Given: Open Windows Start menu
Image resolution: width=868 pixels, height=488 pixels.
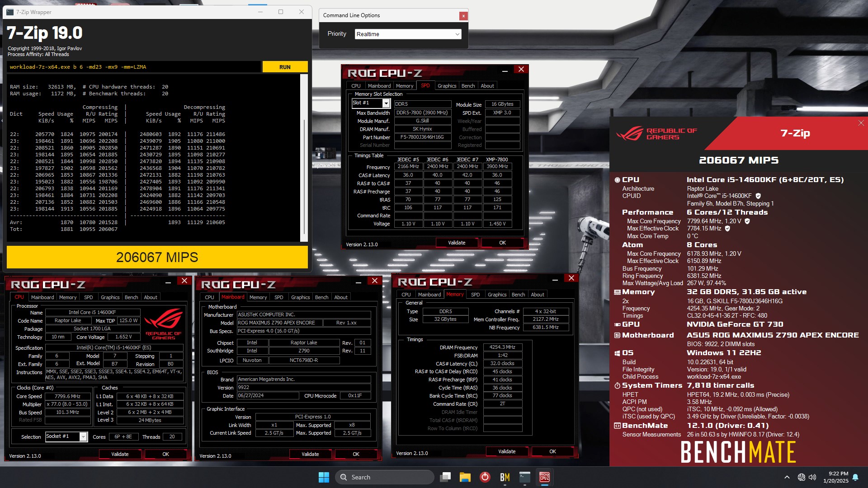Looking at the screenshot, I should coord(324,477).
